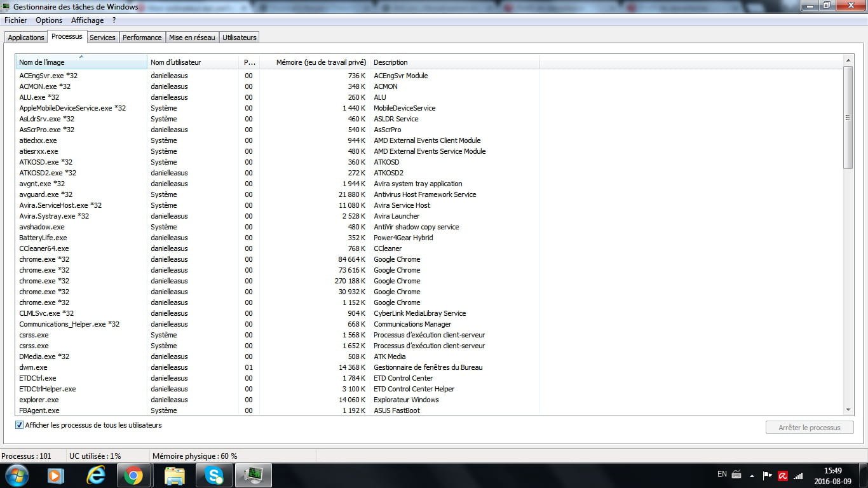868x488 pixels.
Task: Select the Processus tab
Action: tap(67, 36)
